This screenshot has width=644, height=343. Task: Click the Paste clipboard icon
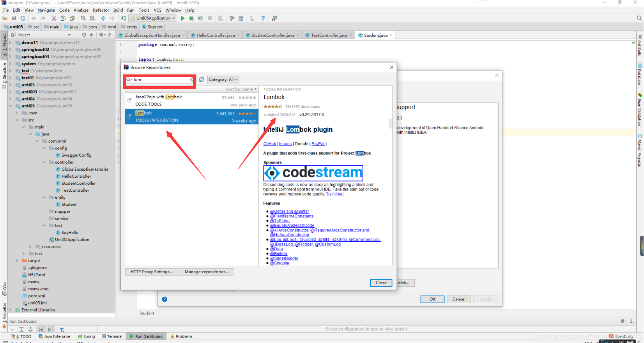tap(72, 18)
